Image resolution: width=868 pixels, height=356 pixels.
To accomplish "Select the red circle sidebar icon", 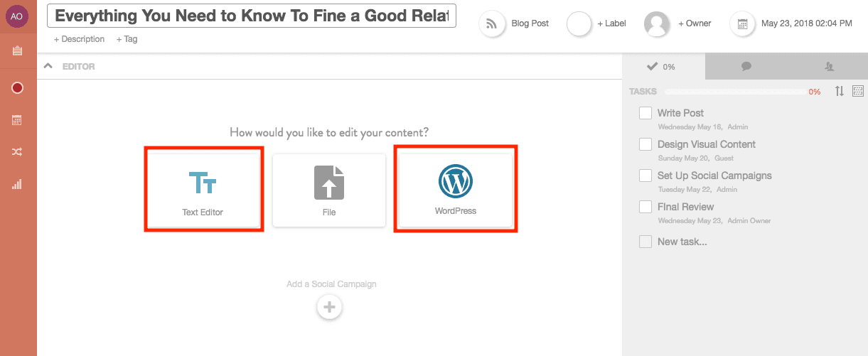I will tap(18, 87).
